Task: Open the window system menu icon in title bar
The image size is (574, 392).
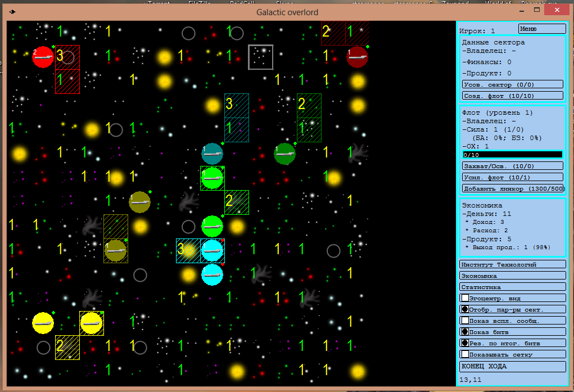Action: (x=12, y=12)
